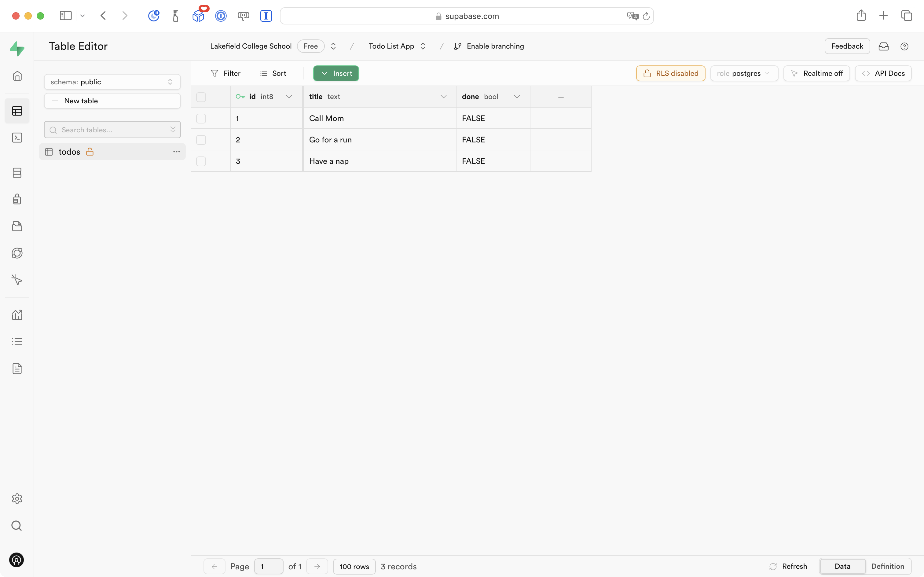Open project settings from the sidebar
The width and height of the screenshot is (924, 577).
click(17, 498)
